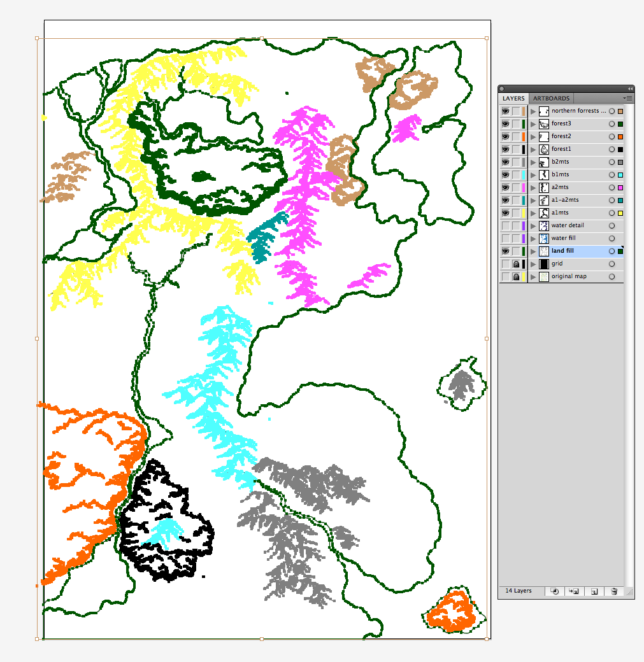Hide the forest3 layer

[505, 123]
